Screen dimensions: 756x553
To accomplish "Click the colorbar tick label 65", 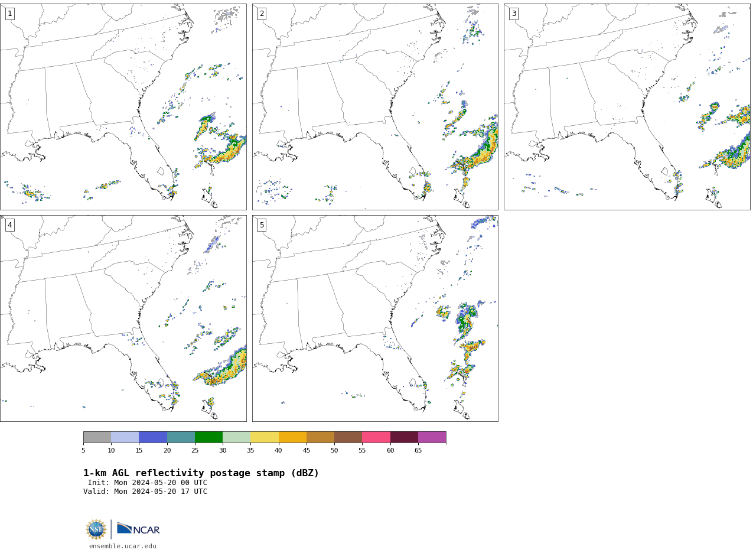I will click(418, 451).
